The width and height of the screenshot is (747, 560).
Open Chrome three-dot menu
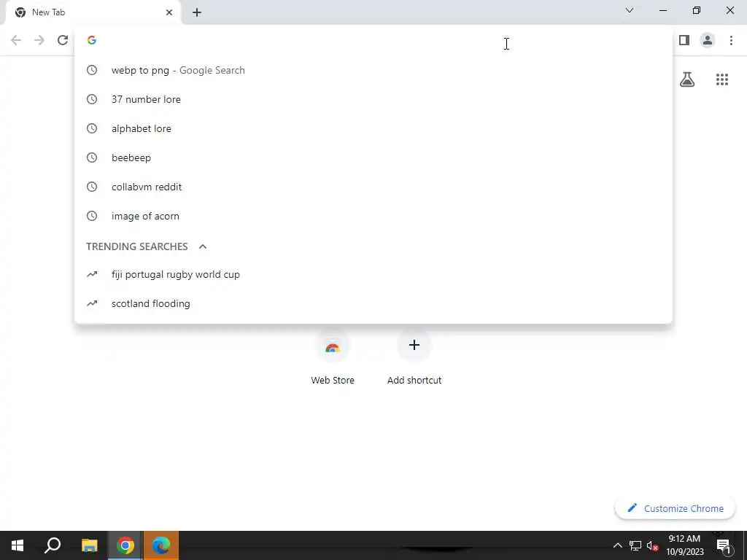click(731, 41)
